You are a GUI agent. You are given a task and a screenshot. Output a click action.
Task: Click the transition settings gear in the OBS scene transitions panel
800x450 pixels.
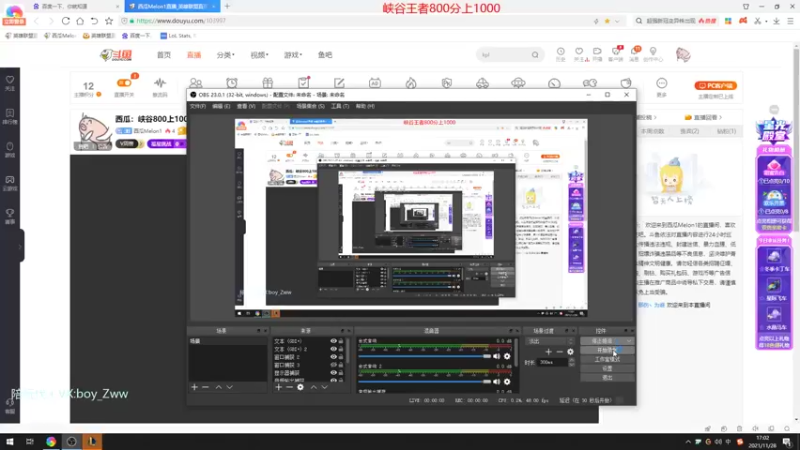tap(570, 352)
